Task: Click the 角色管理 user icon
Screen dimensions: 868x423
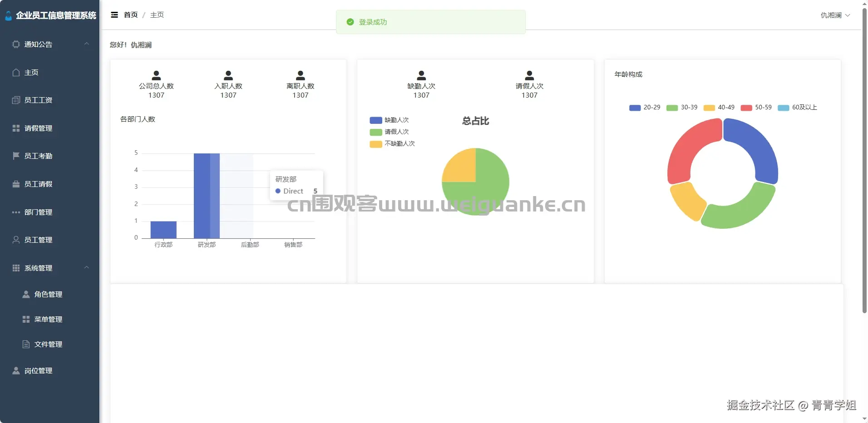Action: [26, 295]
